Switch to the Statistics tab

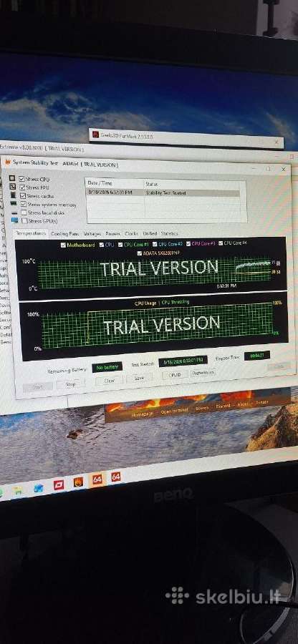[x=169, y=233]
